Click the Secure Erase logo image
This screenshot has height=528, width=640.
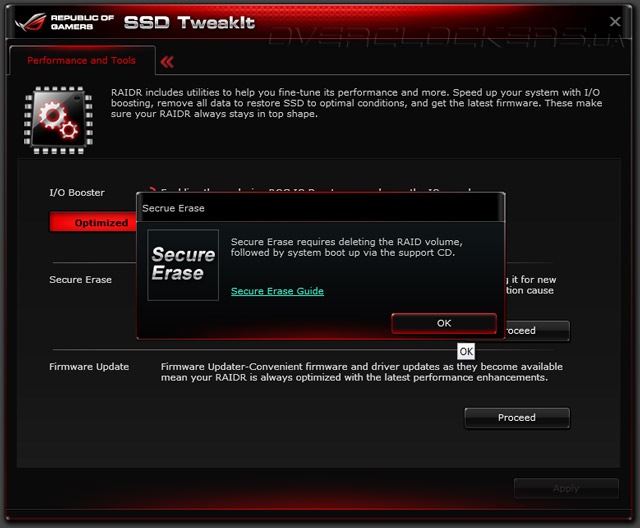pyautogui.click(x=183, y=265)
